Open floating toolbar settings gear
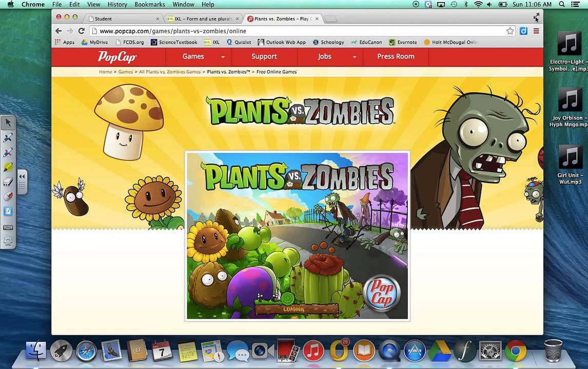The height and width of the screenshot is (369, 588). point(8,241)
